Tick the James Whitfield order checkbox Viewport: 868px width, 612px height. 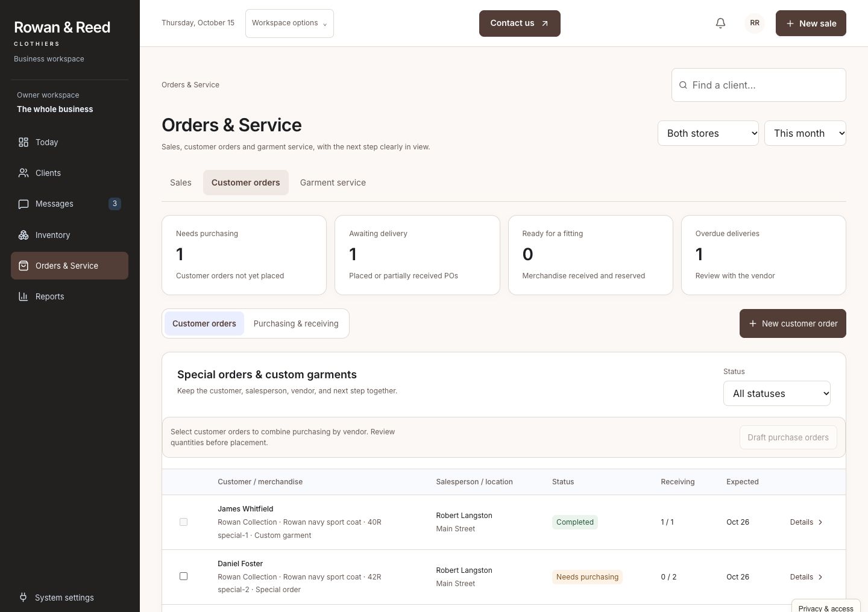point(184,522)
